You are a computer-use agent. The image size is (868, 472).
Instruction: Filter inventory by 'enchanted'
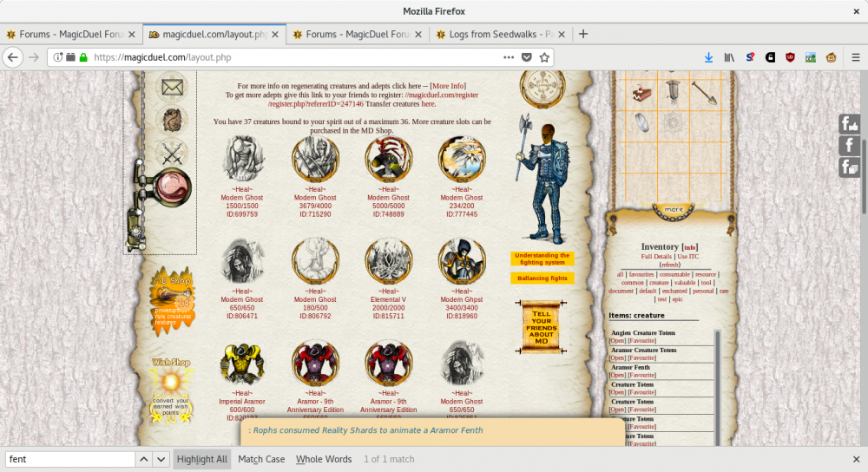point(674,291)
